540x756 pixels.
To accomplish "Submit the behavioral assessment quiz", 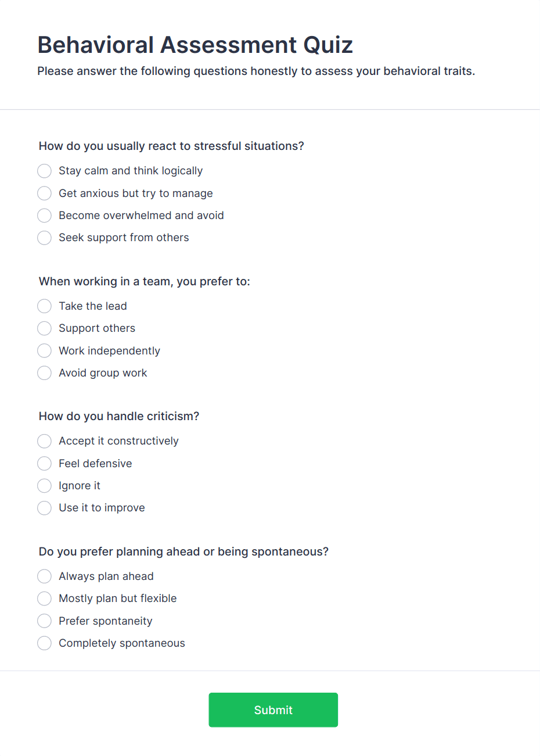I will tap(273, 710).
